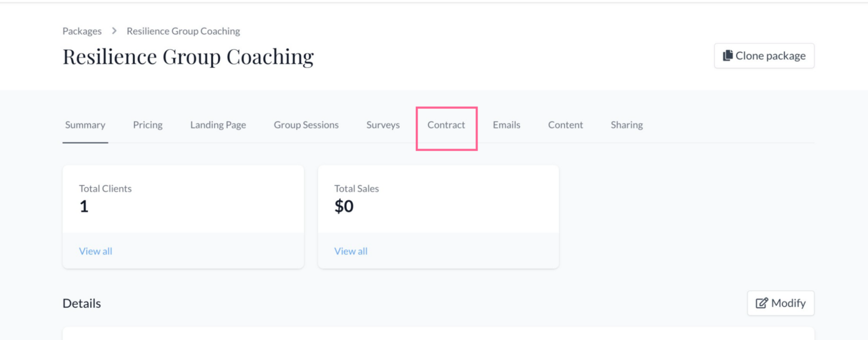Switch to the Emails tab
This screenshot has height=340, width=868.
pos(506,125)
